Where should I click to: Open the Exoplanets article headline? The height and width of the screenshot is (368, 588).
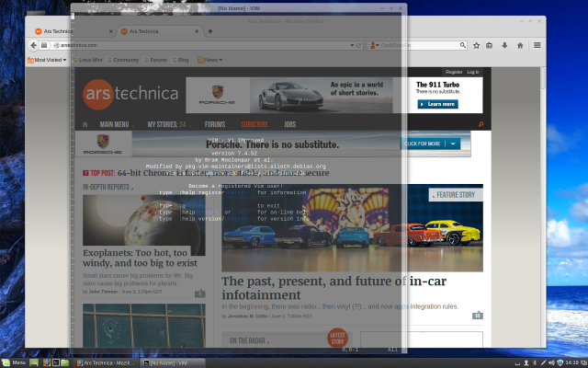click(x=140, y=258)
